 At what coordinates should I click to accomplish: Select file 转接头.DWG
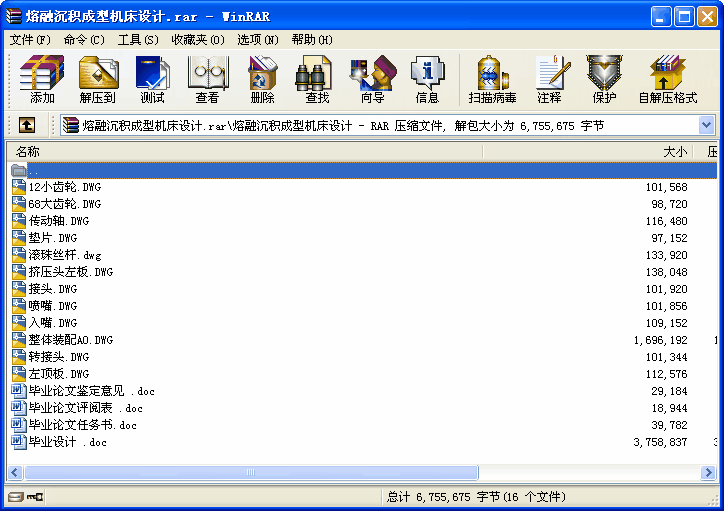(59, 357)
